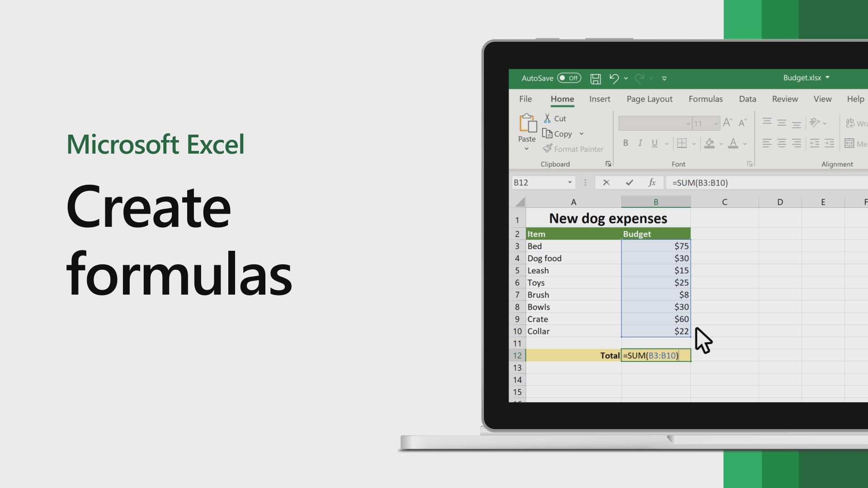The height and width of the screenshot is (488, 868).
Task: Click the Cancel X button in formula bar
Action: pos(606,183)
